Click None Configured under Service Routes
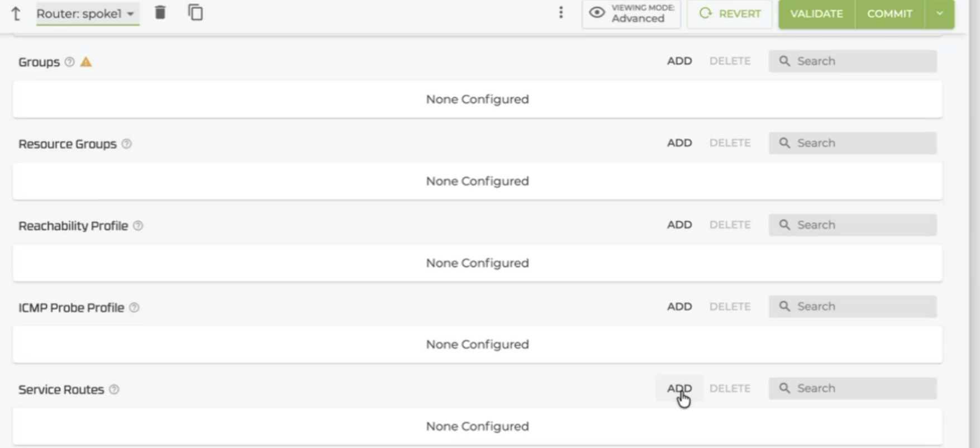 (x=478, y=426)
